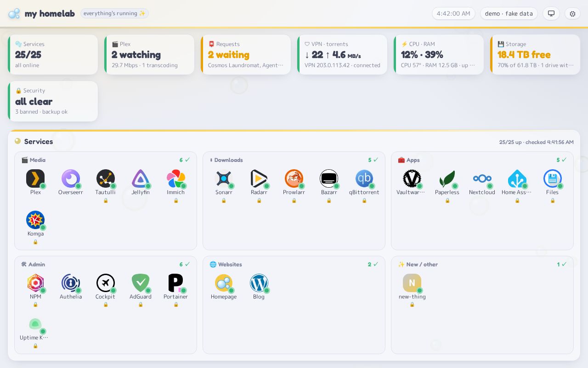Click the 'demo · fake data' badge
Image resolution: width=588 pixels, height=368 pixels.
click(509, 13)
